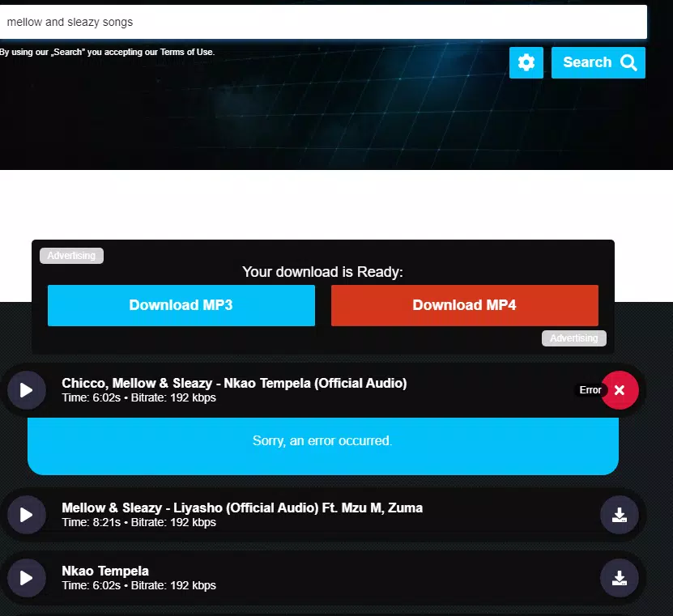The width and height of the screenshot is (673, 616).
Task: Download the Liyasho track
Action: [620, 515]
